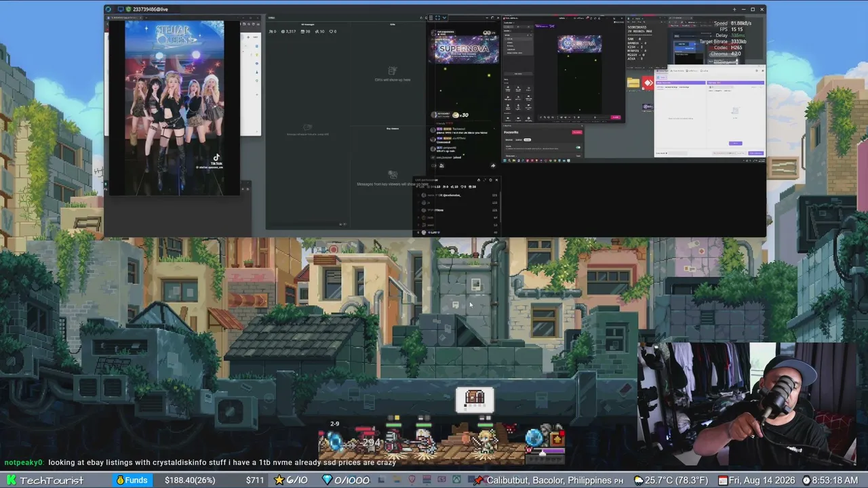Click the blue monitor icon beside the session ID

click(x=121, y=9)
